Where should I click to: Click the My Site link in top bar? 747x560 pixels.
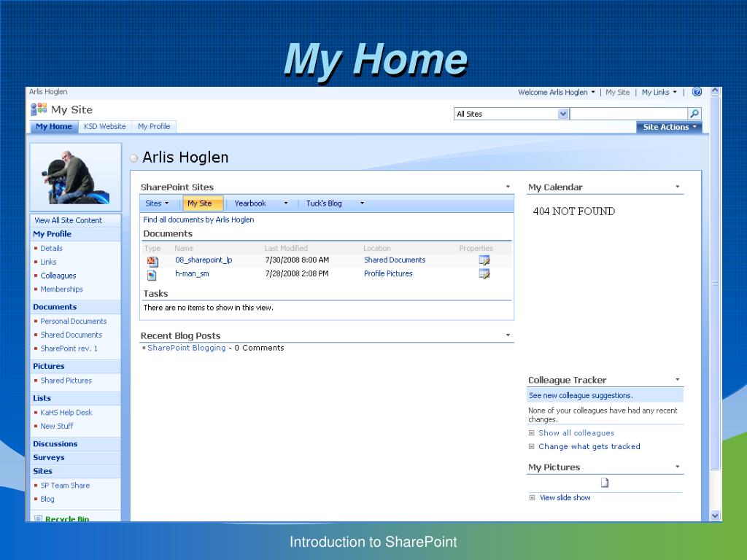[x=617, y=93]
